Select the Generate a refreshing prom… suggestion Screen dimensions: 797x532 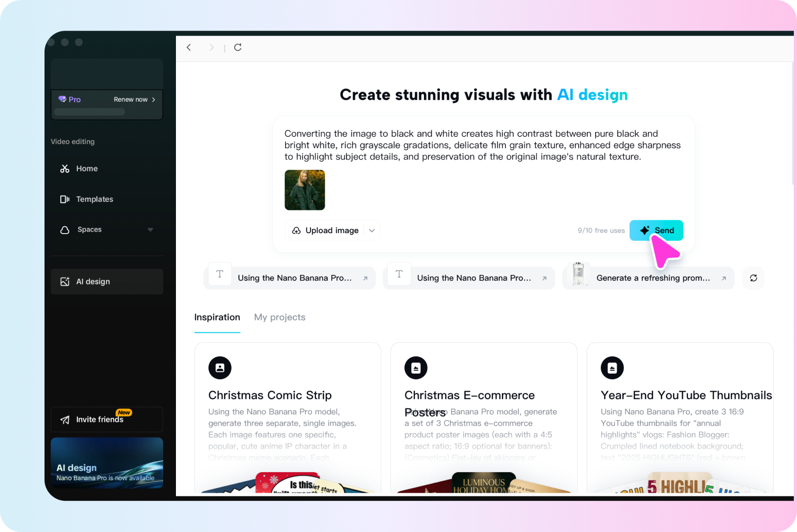649,278
